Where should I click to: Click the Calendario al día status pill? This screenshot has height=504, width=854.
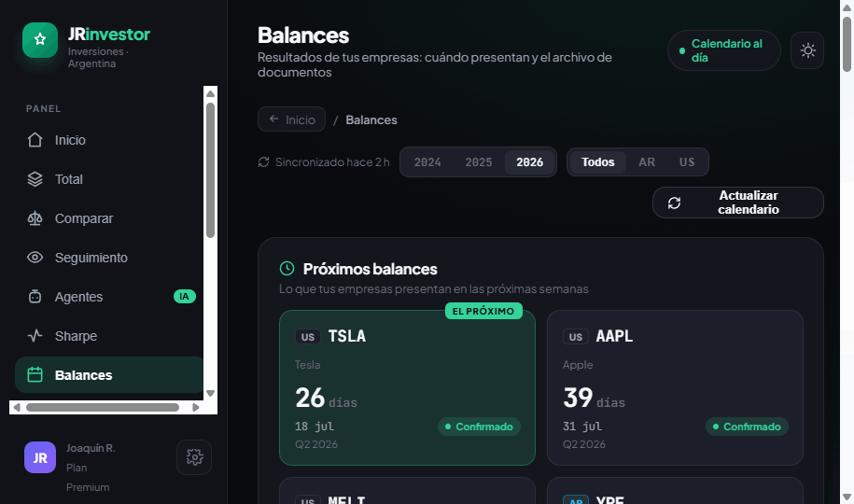tap(724, 50)
